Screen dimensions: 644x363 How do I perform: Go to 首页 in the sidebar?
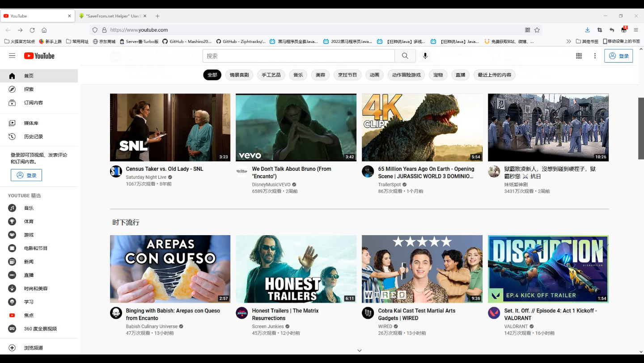(39, 76)
